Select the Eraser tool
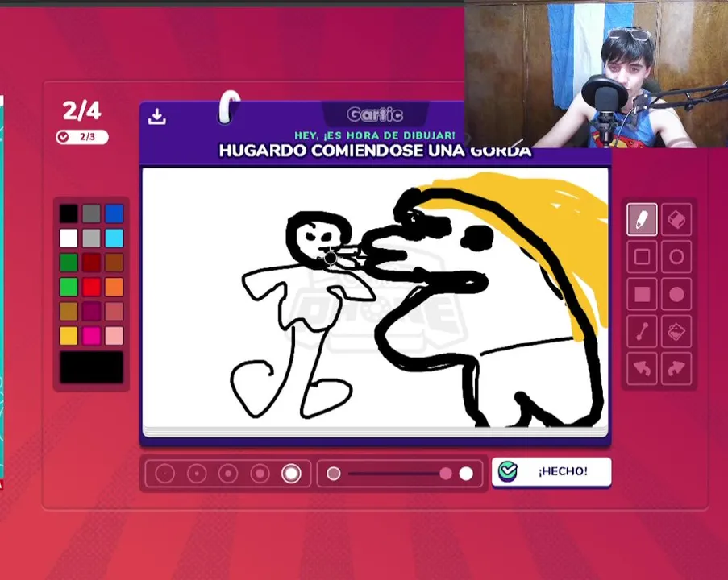The image size is (728, 580). pos(676,219)
